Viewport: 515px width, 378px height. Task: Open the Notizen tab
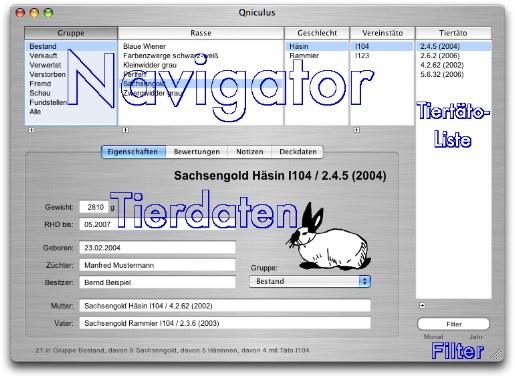tap(250, 152)
